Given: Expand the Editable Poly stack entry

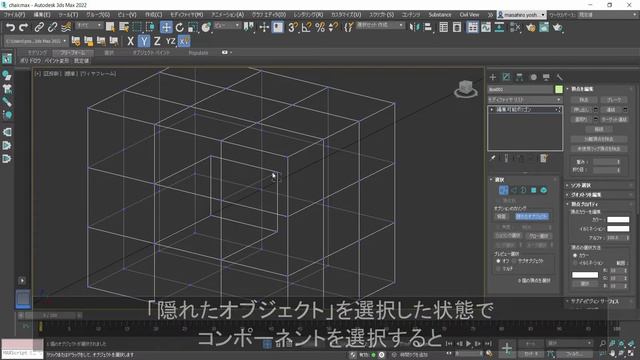Looking at the screenshot, I should click(492, 110).
